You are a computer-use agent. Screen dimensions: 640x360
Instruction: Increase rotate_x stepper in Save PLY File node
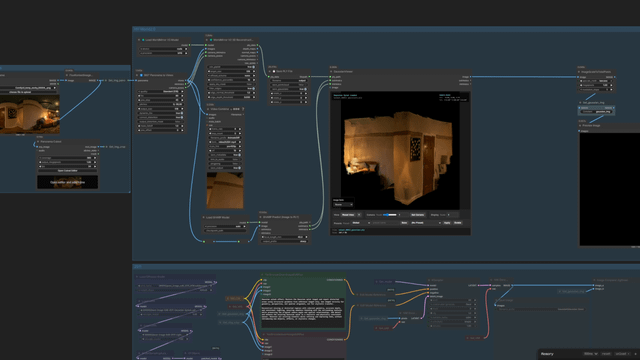(x=306, y=93)
